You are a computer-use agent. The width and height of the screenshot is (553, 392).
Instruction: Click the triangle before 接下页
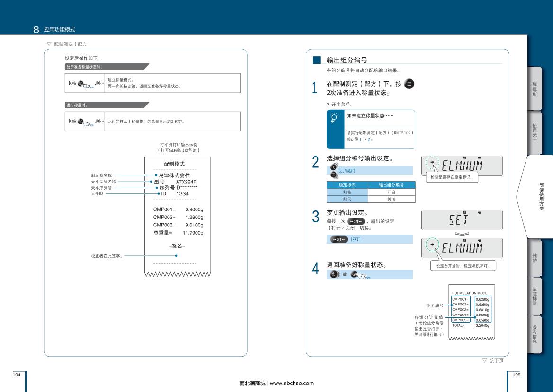484,360
